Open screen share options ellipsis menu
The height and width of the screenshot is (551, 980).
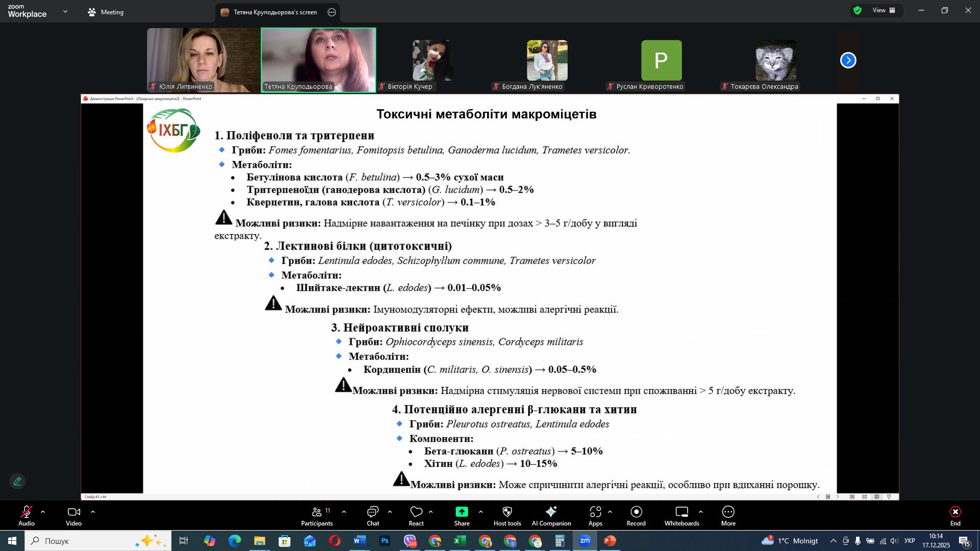click(332, 12)
